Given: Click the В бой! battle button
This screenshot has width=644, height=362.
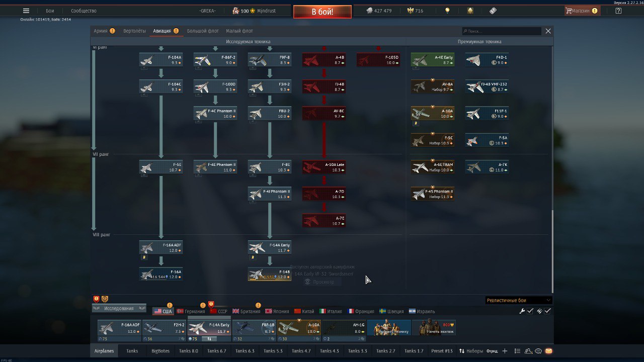Looking at the screenshot, I should click(323, 12).
